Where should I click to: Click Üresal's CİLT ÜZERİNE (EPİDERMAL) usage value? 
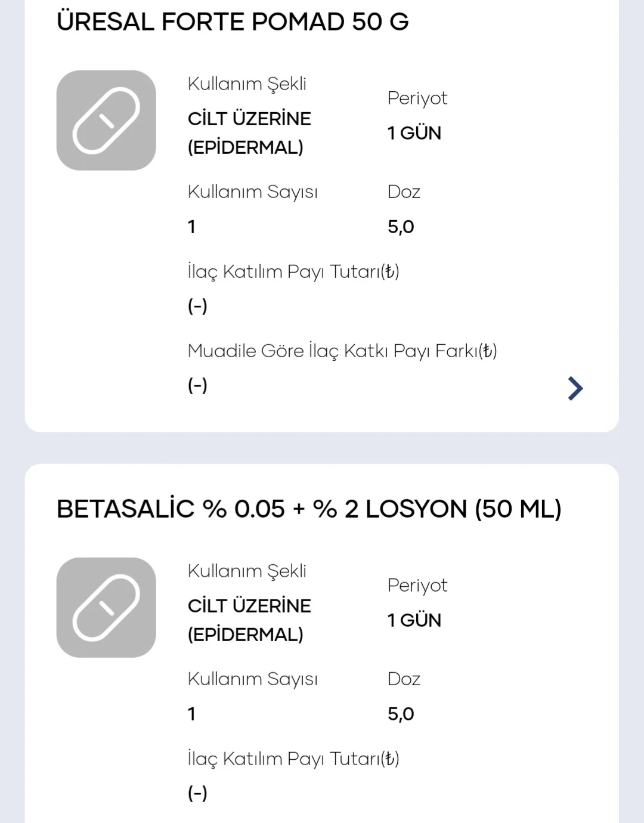click(x=249, y=133)
